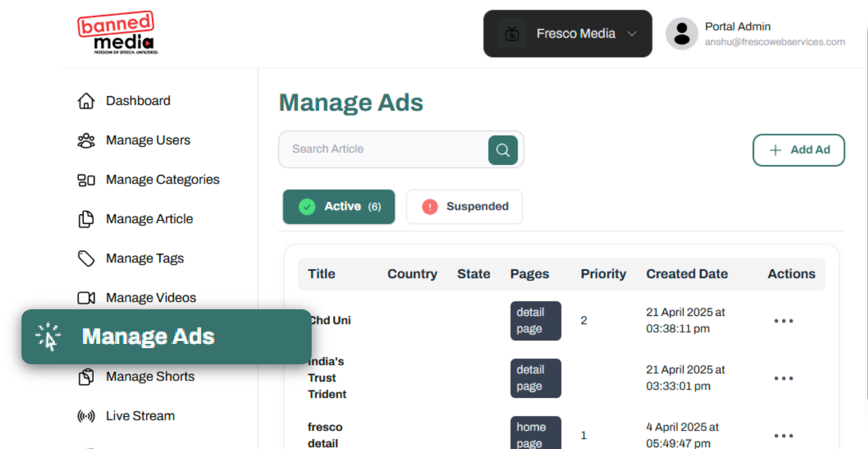Open Manage Categories via its grid icon
Image resolution: width=868 pixels, height=449 pixels.
pos(87,179)
